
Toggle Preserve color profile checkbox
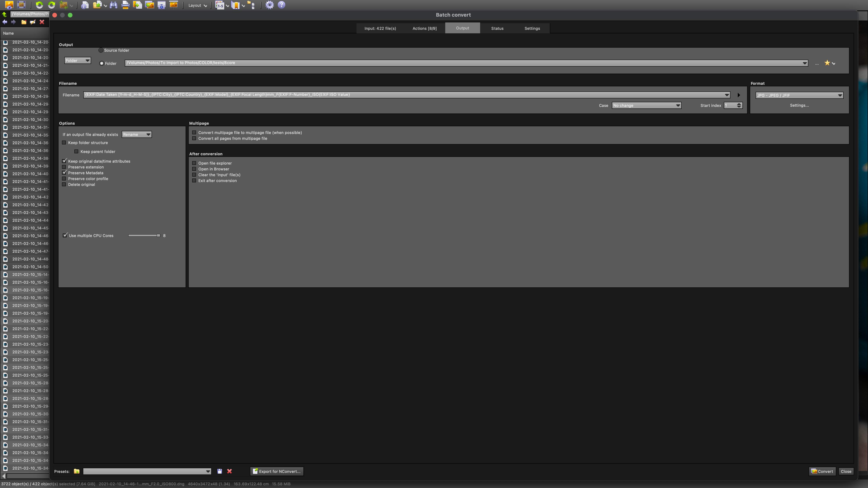(64, 179)
